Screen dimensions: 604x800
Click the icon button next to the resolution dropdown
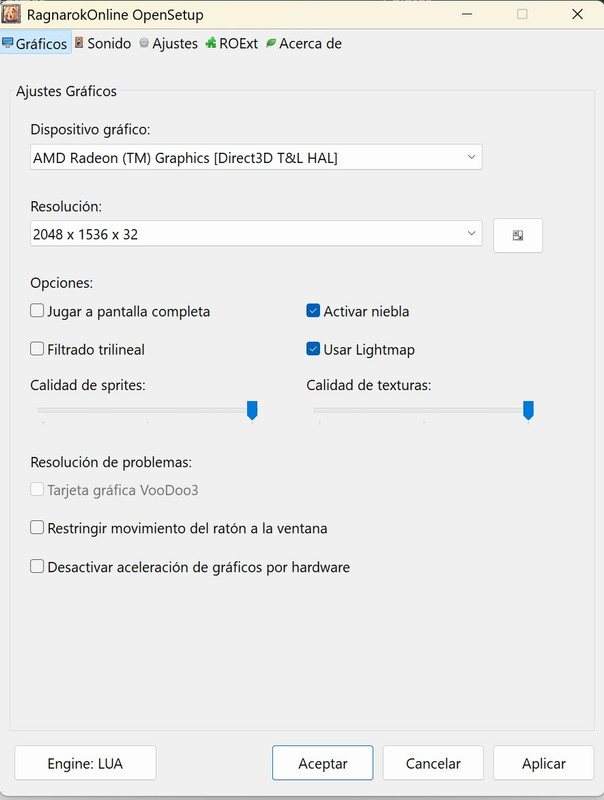point(518,236)
